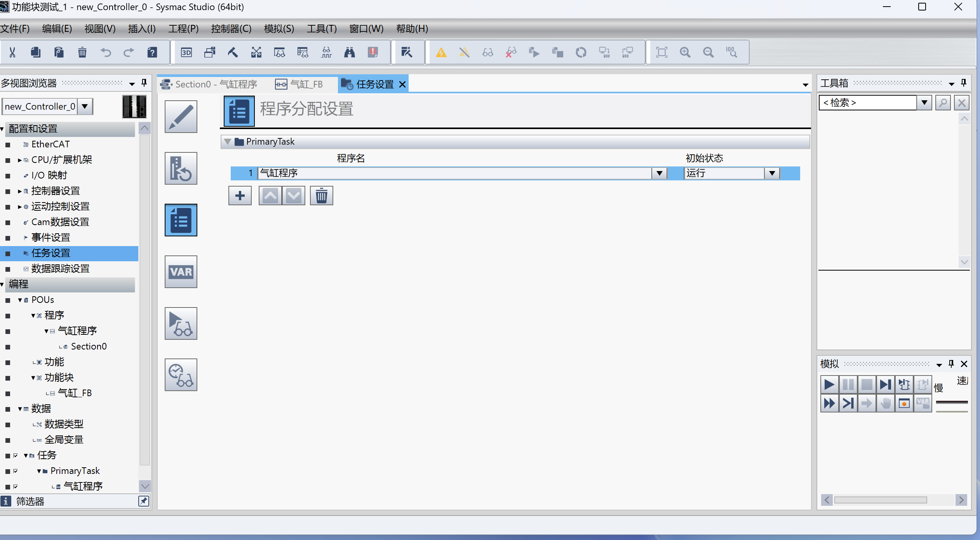
Task: Click the binoculars search toolbar icon
Action: pos(349,52)
